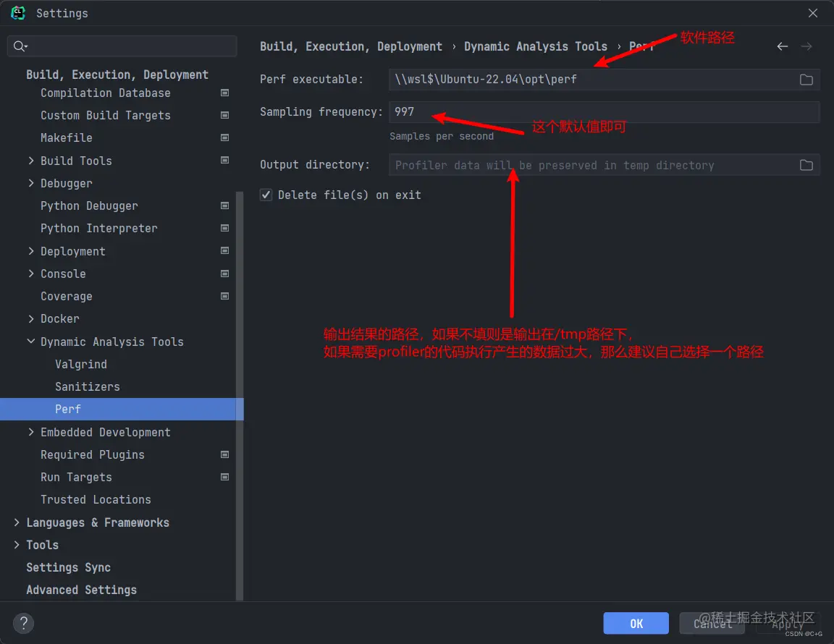Click project-level icon beside Python Debugger
The image size is (834, 644).
[x=225, y=206]
